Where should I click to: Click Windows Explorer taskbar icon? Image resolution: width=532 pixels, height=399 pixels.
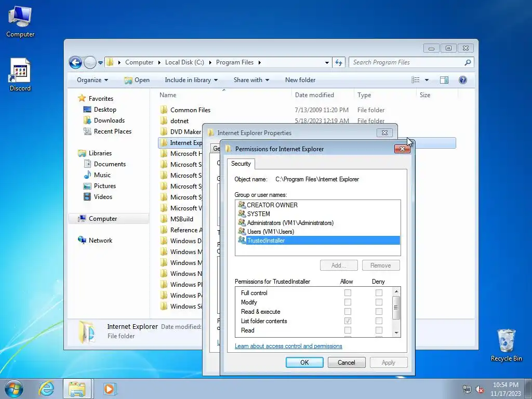(x=77, y=389)
